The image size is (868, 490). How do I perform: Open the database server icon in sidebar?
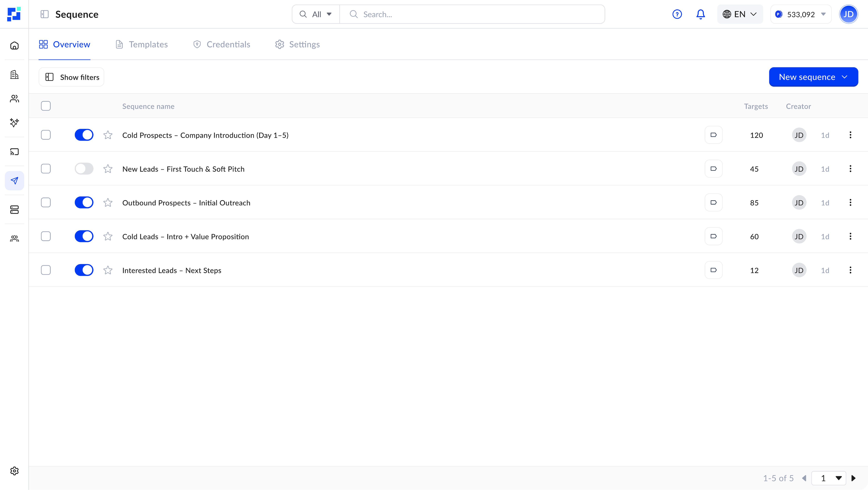click(x=14, y=209)
